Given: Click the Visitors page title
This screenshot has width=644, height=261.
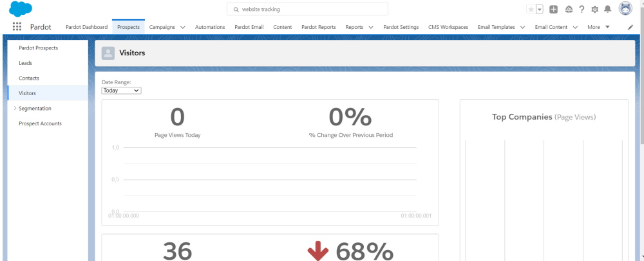Looking at the screenshot, I should [x=132, y=53].
